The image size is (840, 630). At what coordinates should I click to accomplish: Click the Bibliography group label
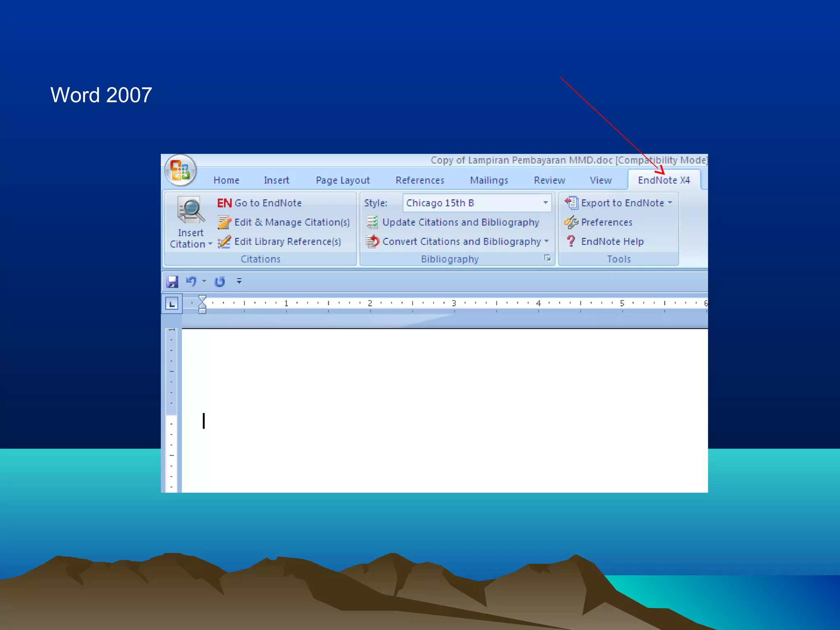click(x=450, y=259)
